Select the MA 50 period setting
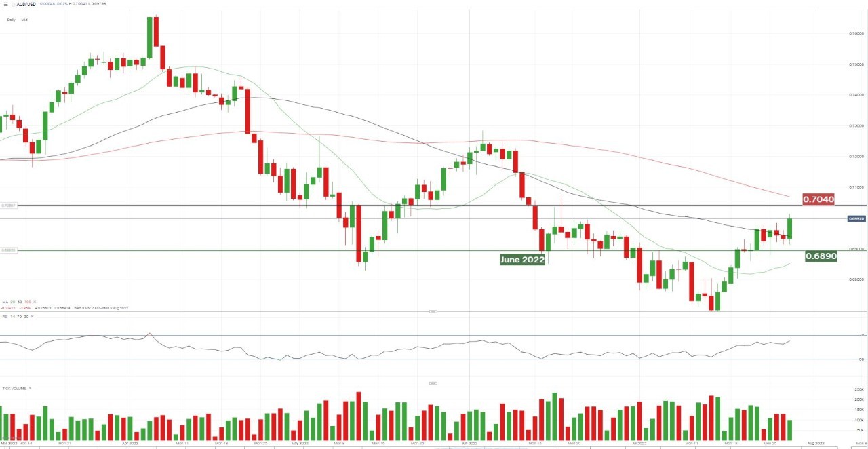This screenshot has width=868, height=449. click(x=20, y=302)
